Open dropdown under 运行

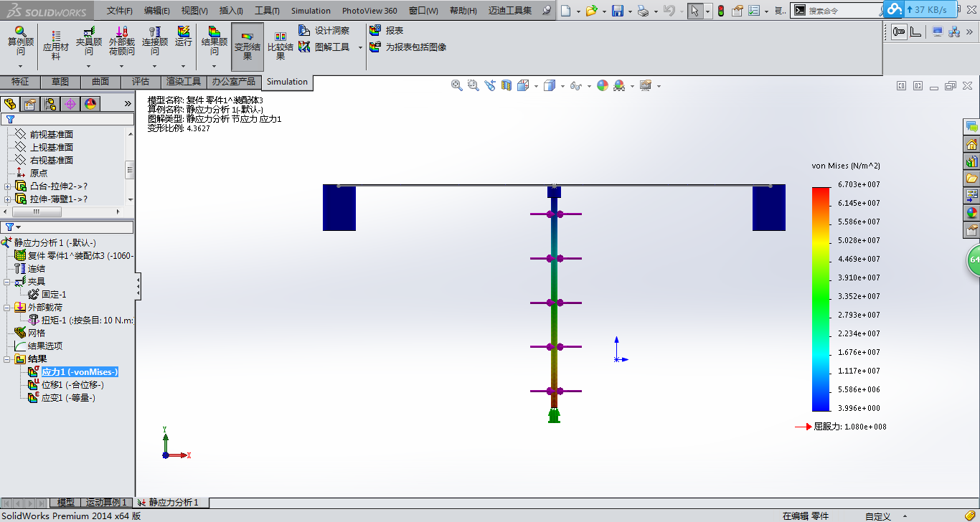[x=184, y=66]
